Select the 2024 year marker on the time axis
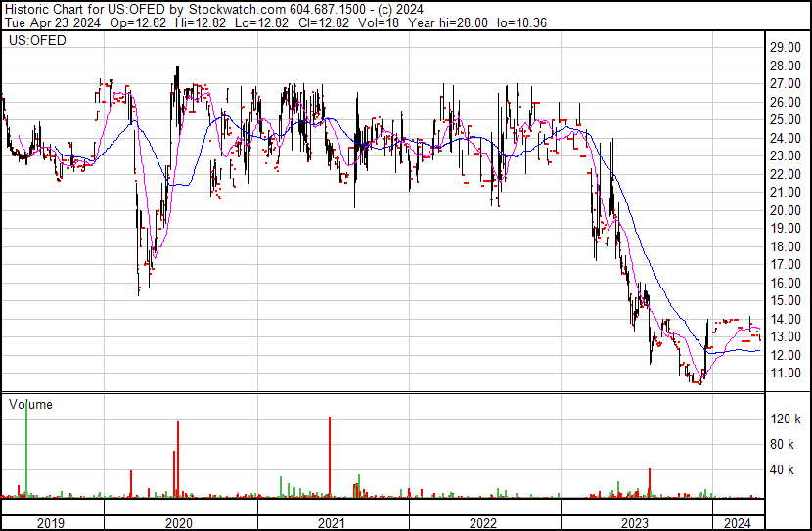The height and width of the screenshot is (531, 812). [737, 523]
